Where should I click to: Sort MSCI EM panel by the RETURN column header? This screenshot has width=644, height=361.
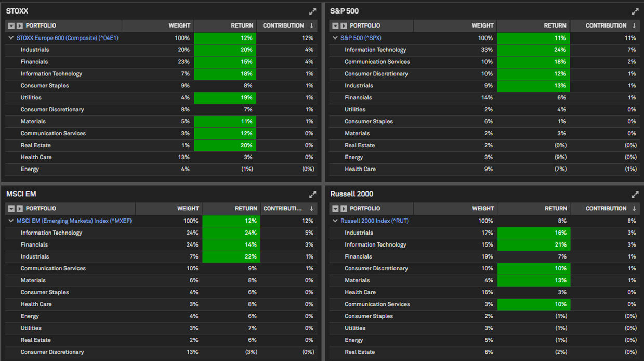[231, 209]
